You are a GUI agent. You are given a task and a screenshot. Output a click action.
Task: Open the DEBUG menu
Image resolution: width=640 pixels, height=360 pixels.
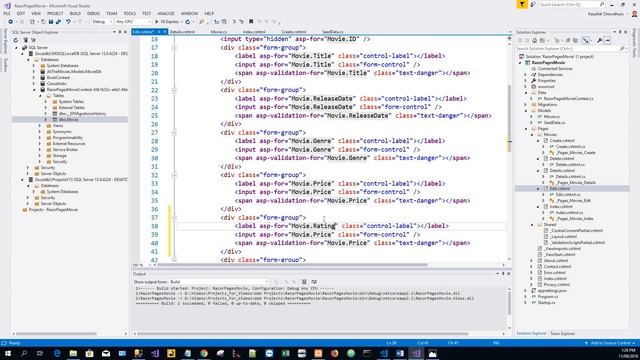93,13
